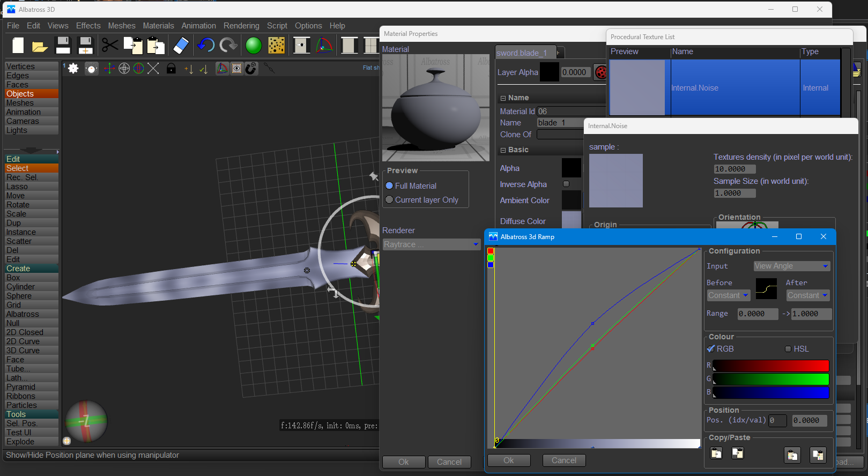Click the Lasso selection button
868x476 pixels.
(32, 187)
